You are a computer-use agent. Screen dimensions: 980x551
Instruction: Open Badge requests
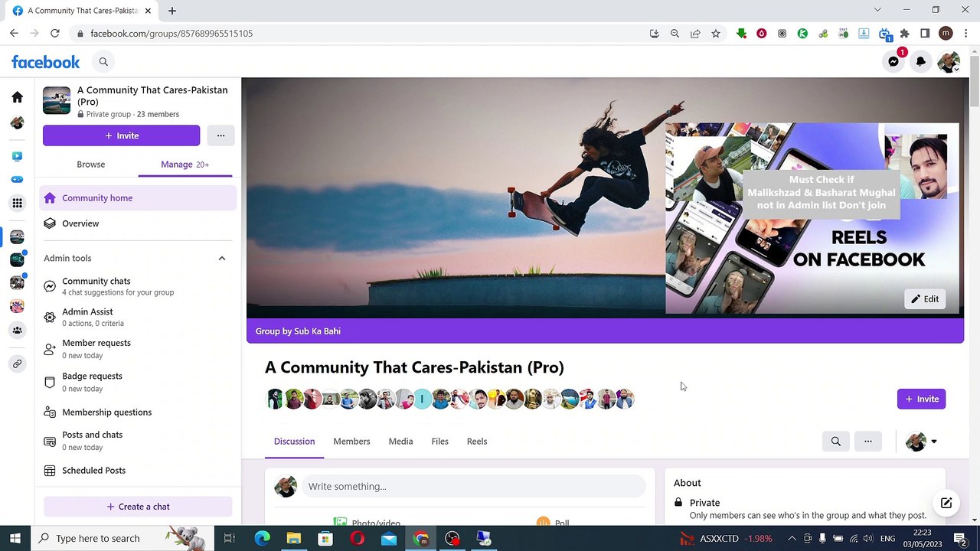(138, 382)
